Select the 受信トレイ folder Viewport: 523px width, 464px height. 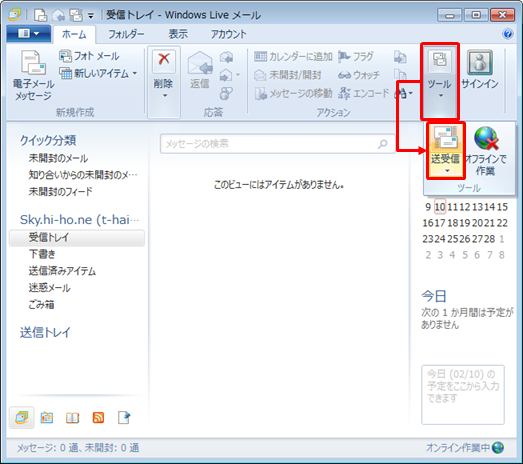click(x=77, y=238)
